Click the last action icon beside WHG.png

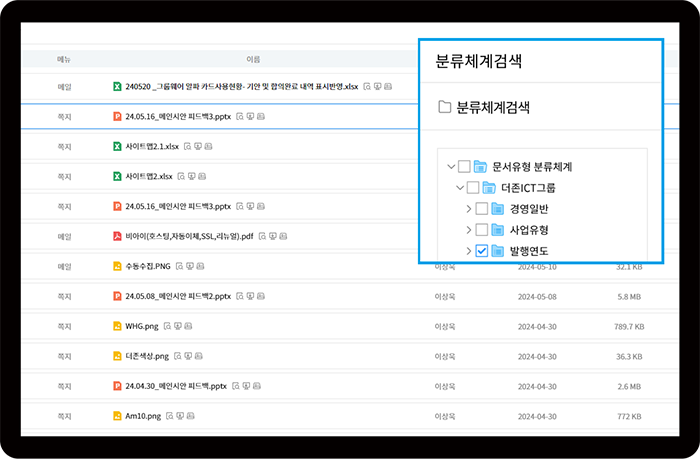[x=188, y=326]
